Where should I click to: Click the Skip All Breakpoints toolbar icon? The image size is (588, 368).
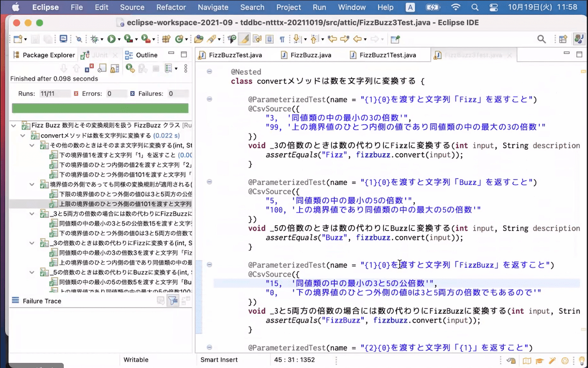tap(79, 39)
